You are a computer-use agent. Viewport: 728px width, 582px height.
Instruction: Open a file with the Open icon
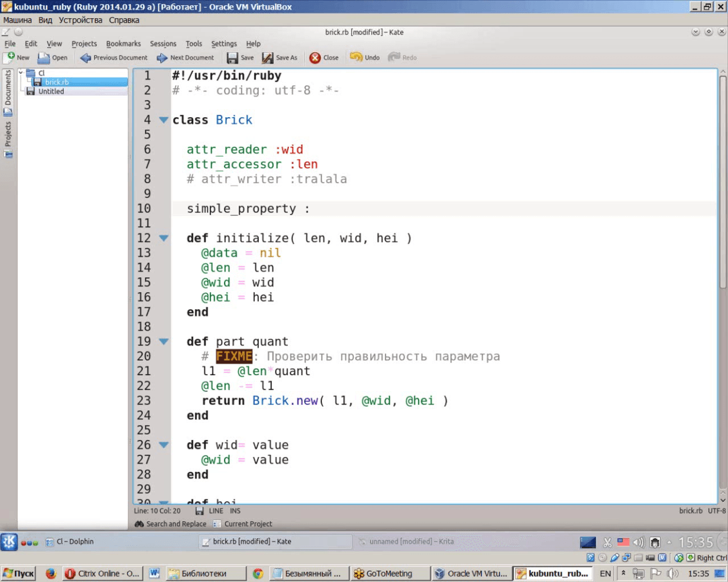[x=44, y=57]
